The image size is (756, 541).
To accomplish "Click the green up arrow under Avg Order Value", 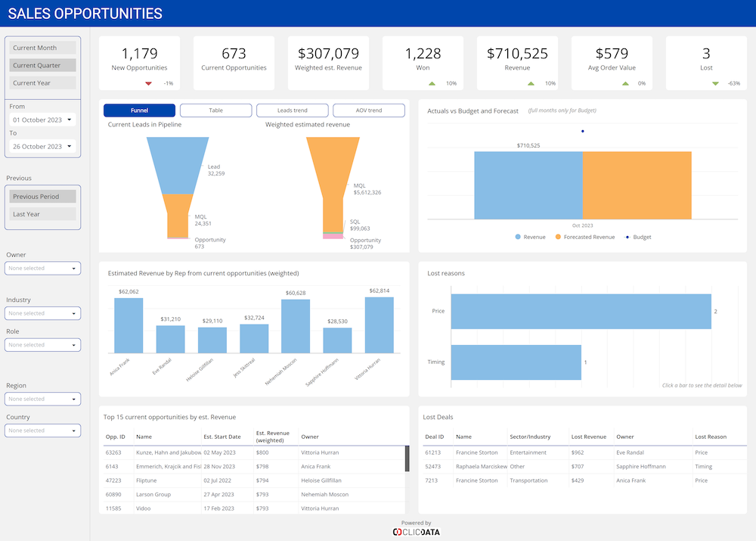I will (x=625, y=83).
